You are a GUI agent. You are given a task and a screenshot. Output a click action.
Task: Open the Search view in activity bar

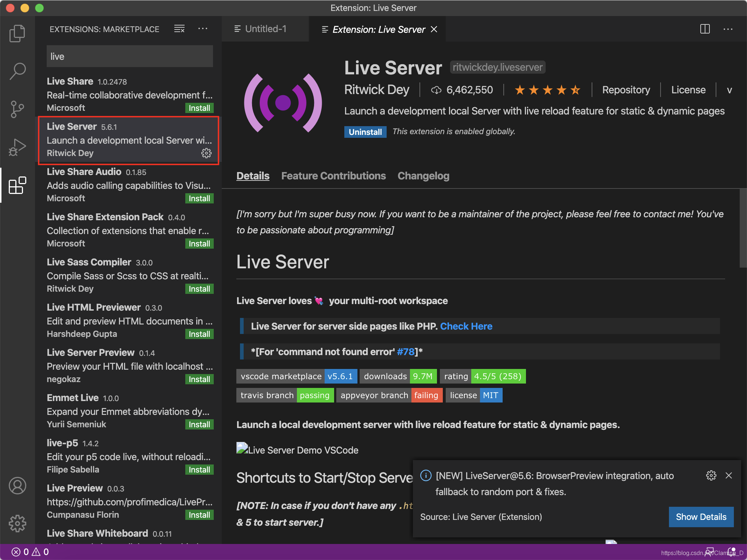17,71
